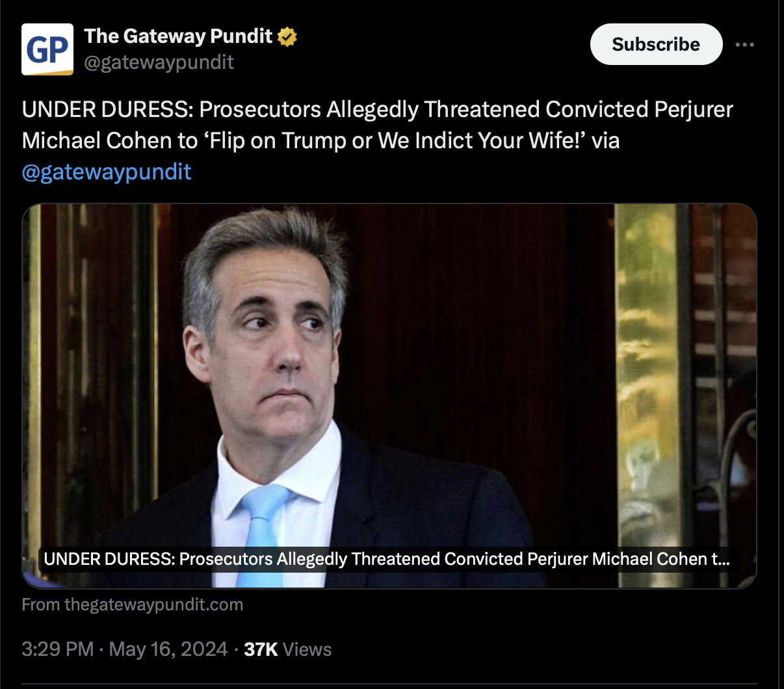Image resolution: width=784 pixels, height=689 pixels.
Task: Open the 3:29 PM timestamp
Action: [58, 649]
